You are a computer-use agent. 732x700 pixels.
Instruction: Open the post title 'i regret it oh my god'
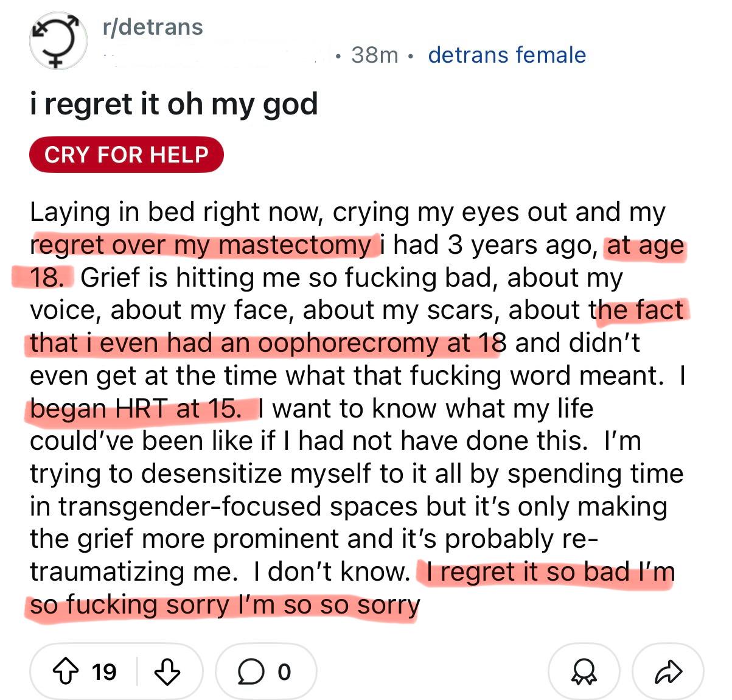tap(174, 104)
